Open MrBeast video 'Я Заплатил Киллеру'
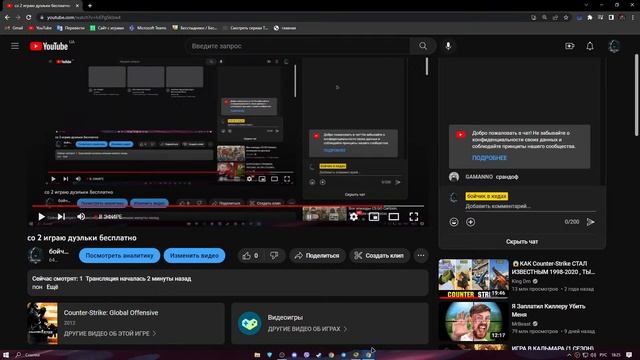 coord(548,310)
